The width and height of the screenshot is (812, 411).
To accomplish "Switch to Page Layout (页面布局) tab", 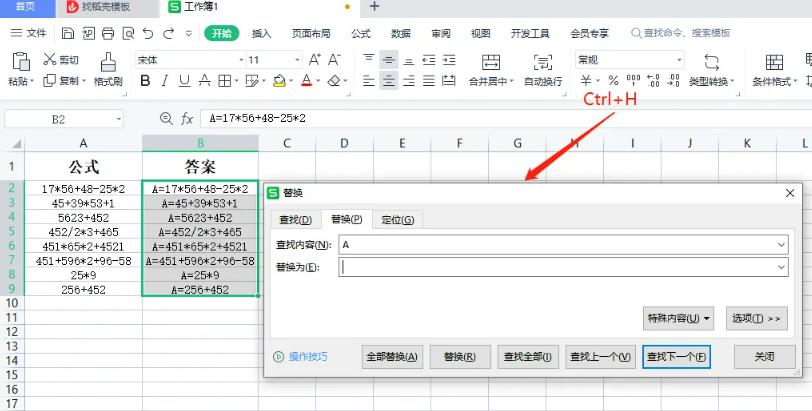I will [x=311, y=33].
